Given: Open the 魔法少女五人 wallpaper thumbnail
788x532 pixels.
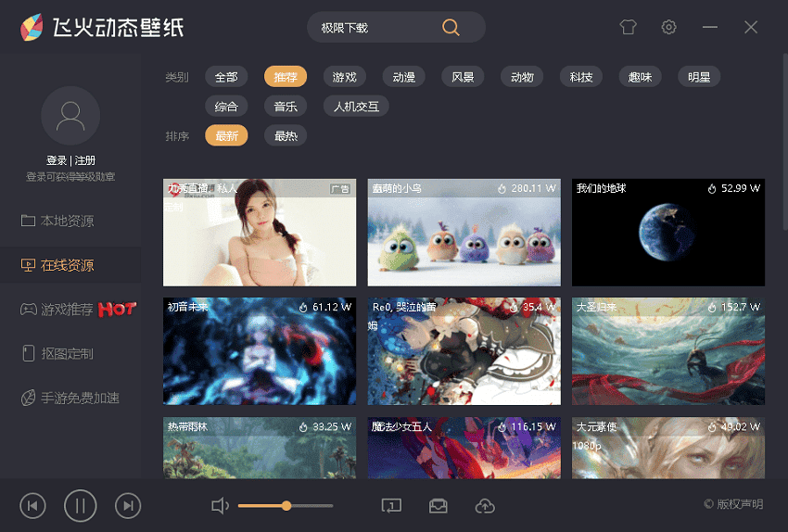Looking at the screenshot, I should (x=464, y=448).
